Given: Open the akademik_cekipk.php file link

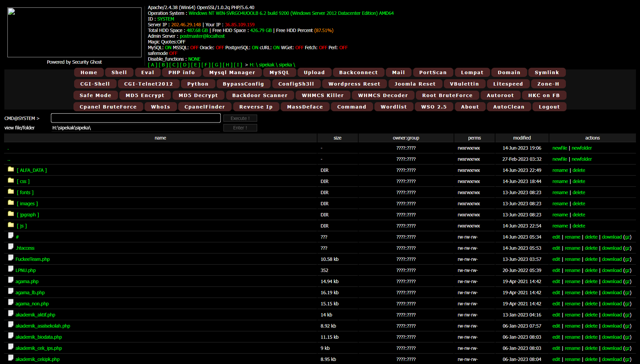Looking at the screenshot, I should pyautogui.click(x=37, y=359).
